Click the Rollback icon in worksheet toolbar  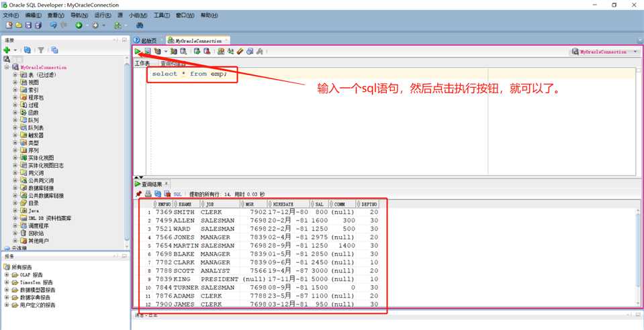[207, 51]
